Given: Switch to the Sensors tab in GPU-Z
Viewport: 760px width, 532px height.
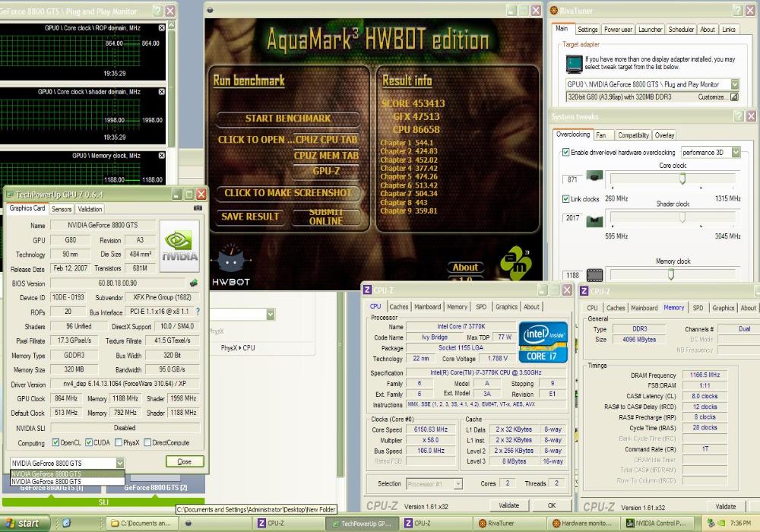Looking at the screenshot, I should [x=62, y=209].
